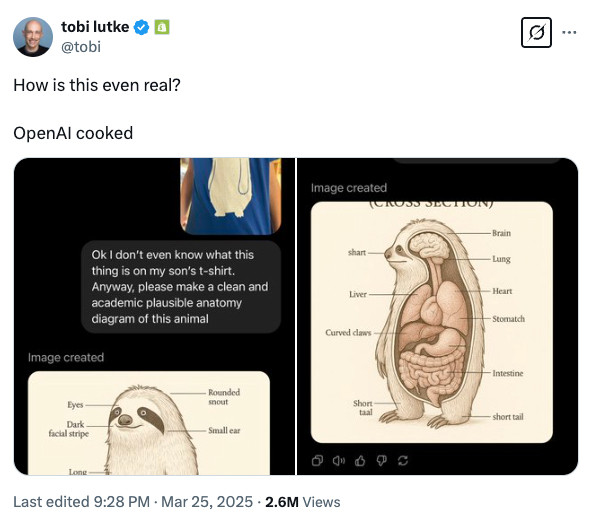Click the blue verified checkmark badge
Viewport: 593px width, 521px height.
pyautogui.click(x=142, y=28)
